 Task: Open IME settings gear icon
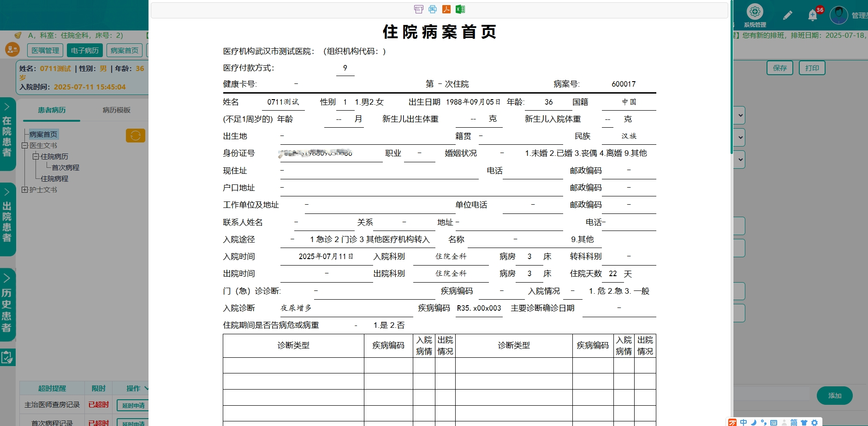814,422
